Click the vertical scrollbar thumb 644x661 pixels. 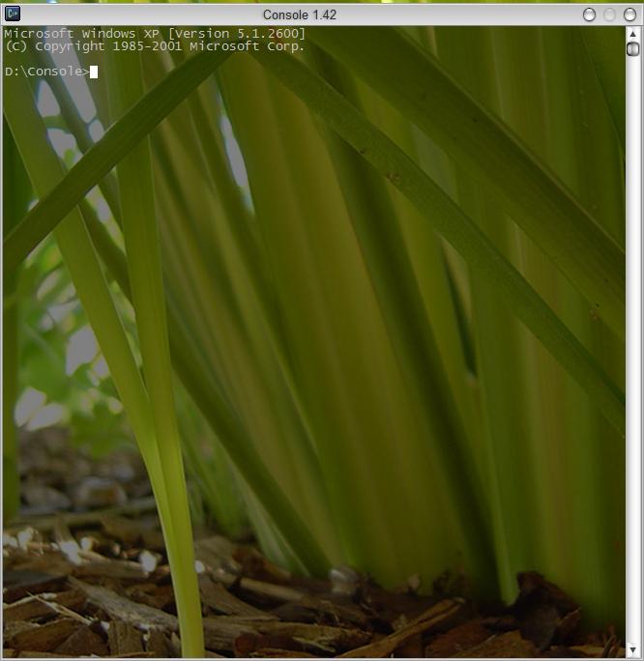pyautogui.click(x=632, y=49)
